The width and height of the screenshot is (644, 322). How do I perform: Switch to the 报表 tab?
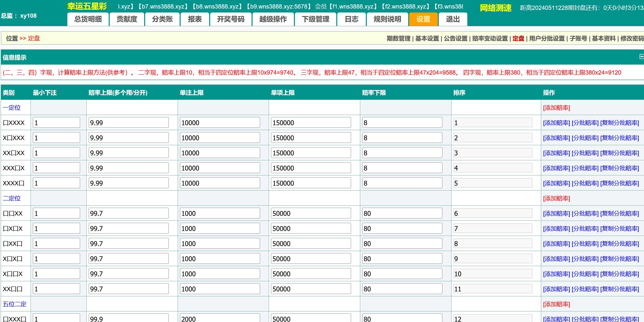[195, 19]
